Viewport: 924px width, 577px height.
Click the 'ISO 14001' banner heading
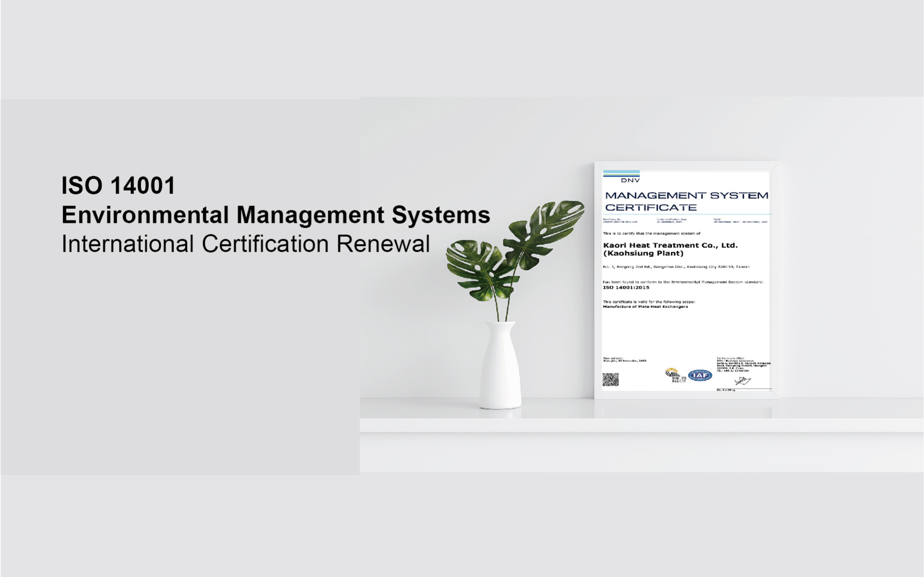(x=118, y=186)
